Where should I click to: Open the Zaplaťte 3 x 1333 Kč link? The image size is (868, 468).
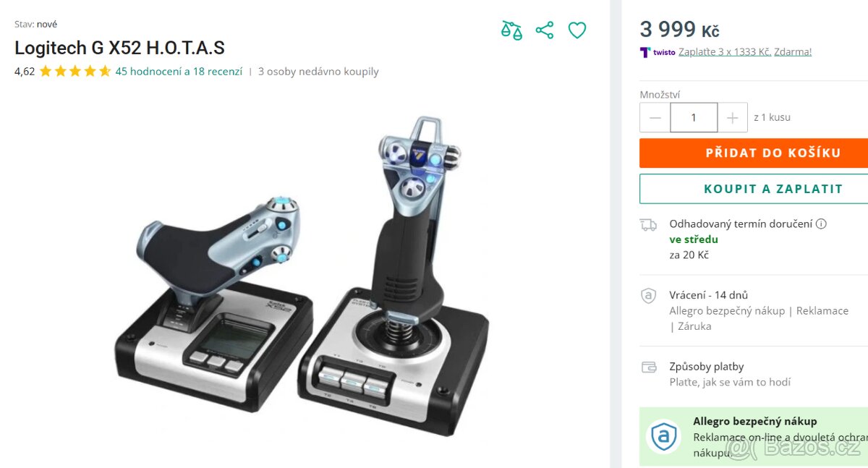[x=725, y=52]
